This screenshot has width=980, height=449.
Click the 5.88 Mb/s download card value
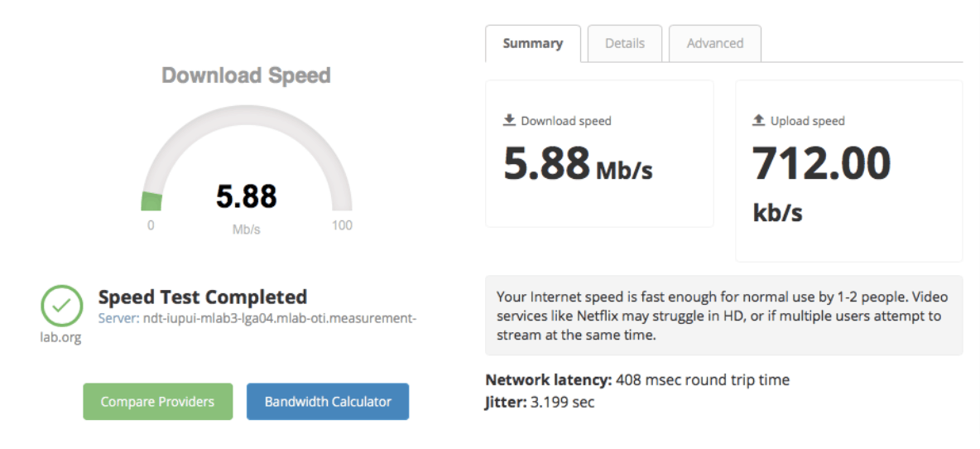578,162
